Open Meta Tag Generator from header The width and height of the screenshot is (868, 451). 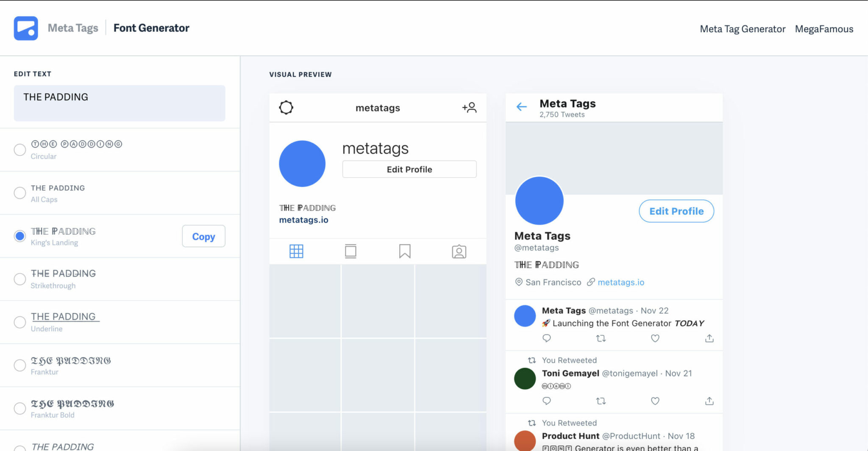coord(743,29)
